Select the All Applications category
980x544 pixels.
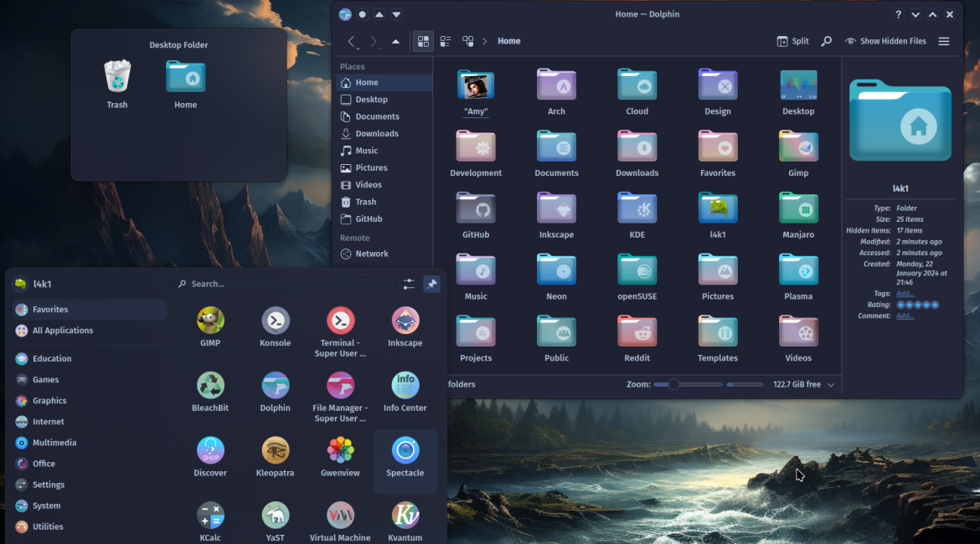tap(63, 331)
